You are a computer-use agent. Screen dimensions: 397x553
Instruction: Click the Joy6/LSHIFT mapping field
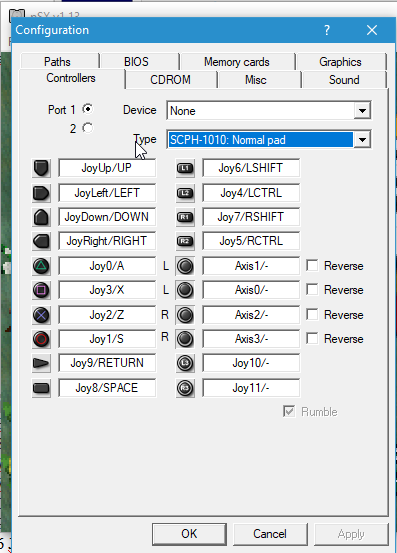(x=251, y=168)
